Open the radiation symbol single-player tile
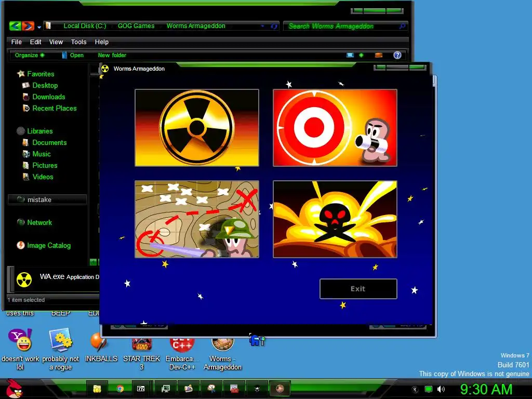The width and height of the screenshot is (532, 399). click(197, 128)
